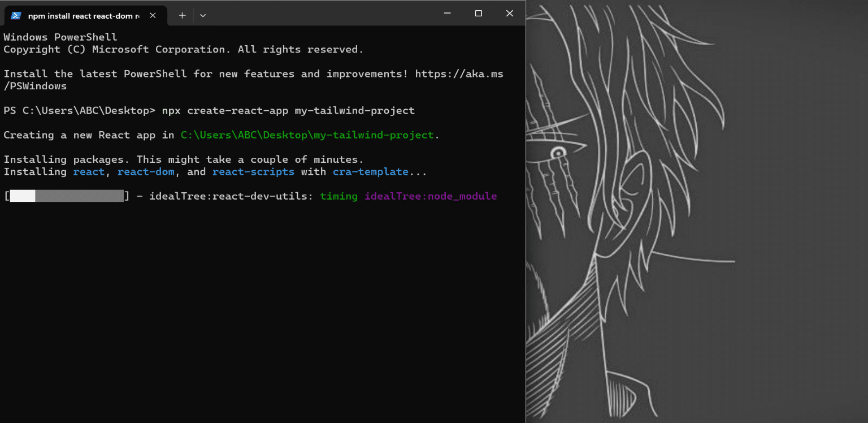The image size is (868, 423).
Task: Click the npm install progress bar
Action: pyautogui.click(x=67, y=196)
